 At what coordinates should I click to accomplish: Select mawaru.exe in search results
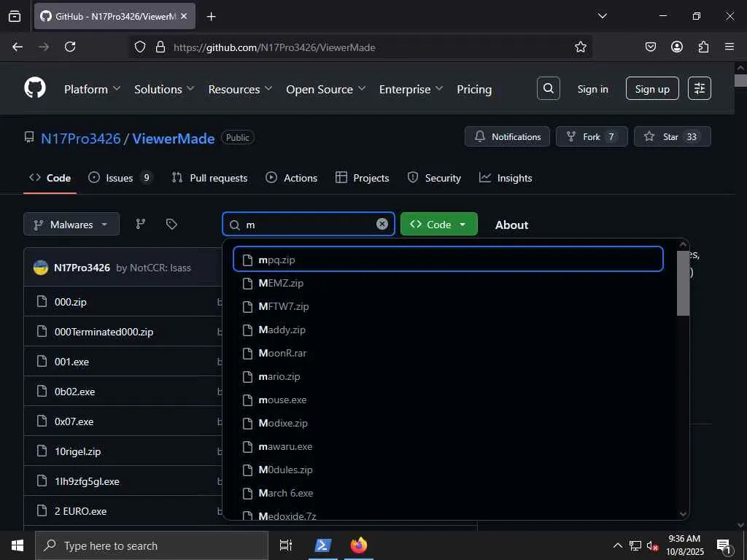pos(448,446)
